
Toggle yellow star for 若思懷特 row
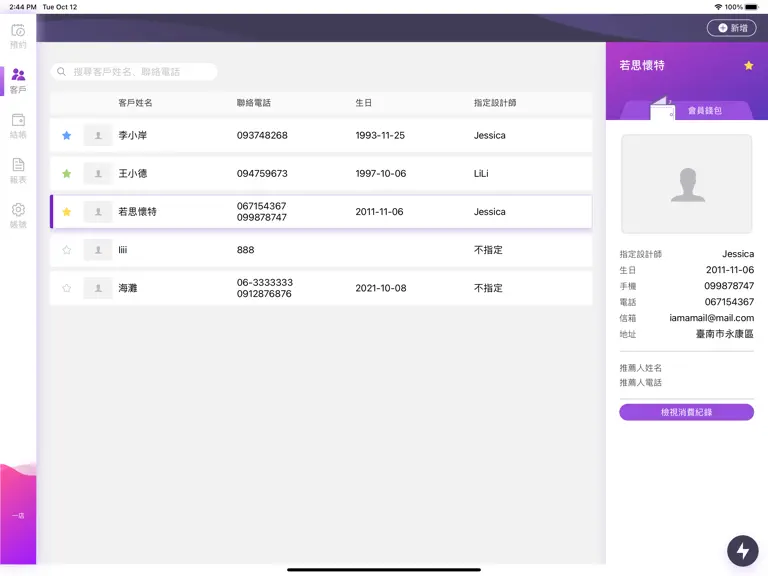tap(67, 212)
